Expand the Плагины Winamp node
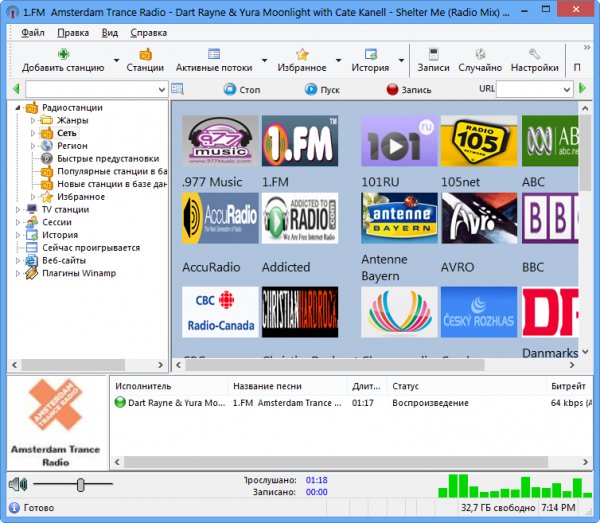The width and height of the screenshot is (600, 523). pos(18,273)
